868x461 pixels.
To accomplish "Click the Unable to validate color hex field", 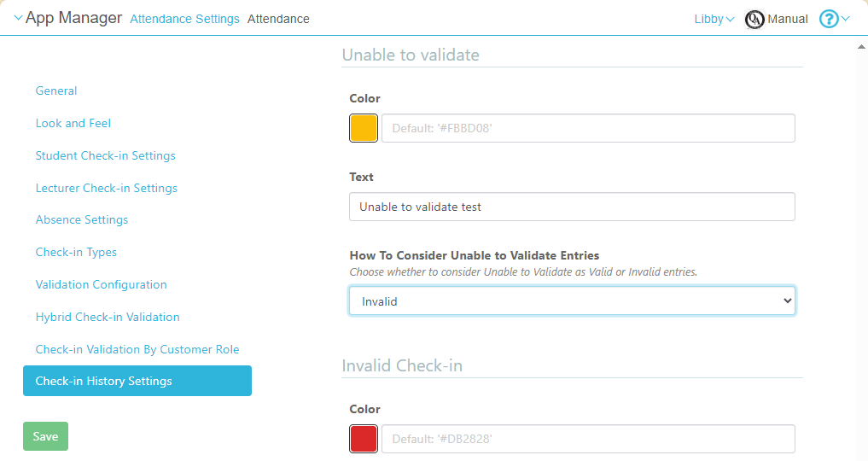I will click(588, 128).
